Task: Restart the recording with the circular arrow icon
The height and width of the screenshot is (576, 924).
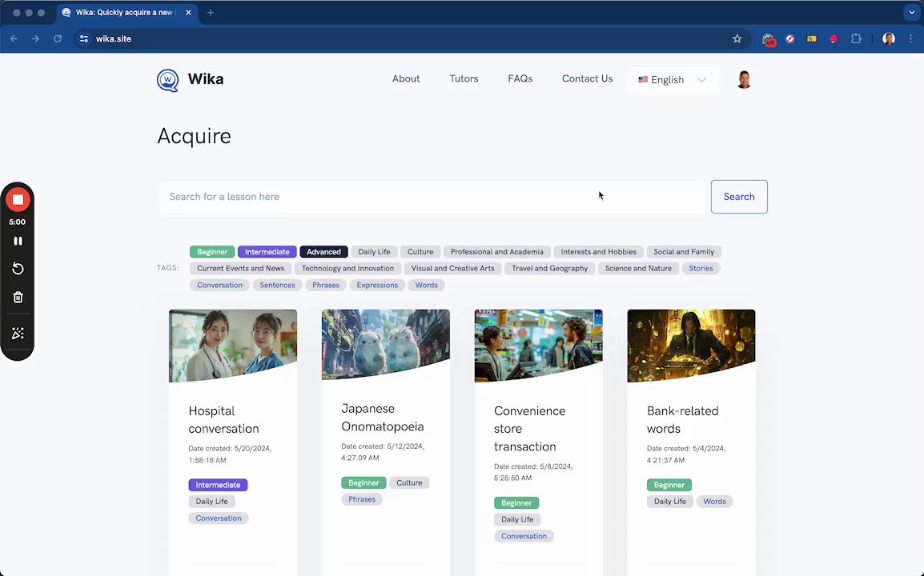Action: 18,269
